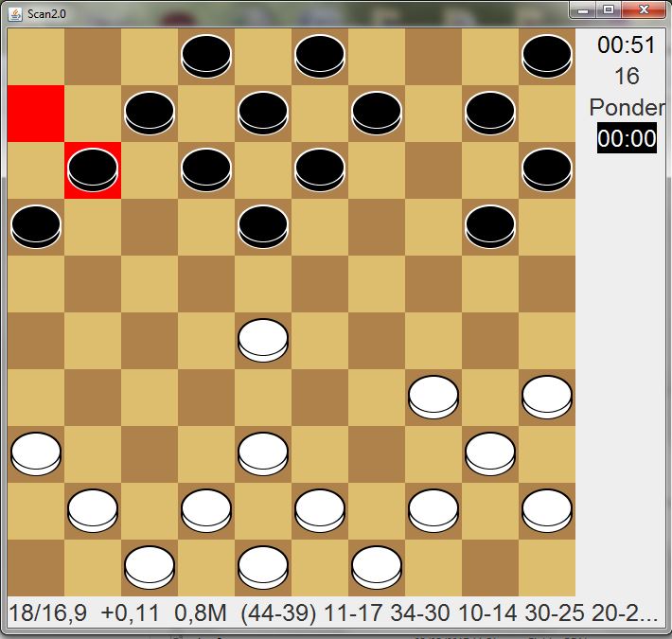Select the leftmost black piece in the top row
The image size is (672, 639).
206,57
